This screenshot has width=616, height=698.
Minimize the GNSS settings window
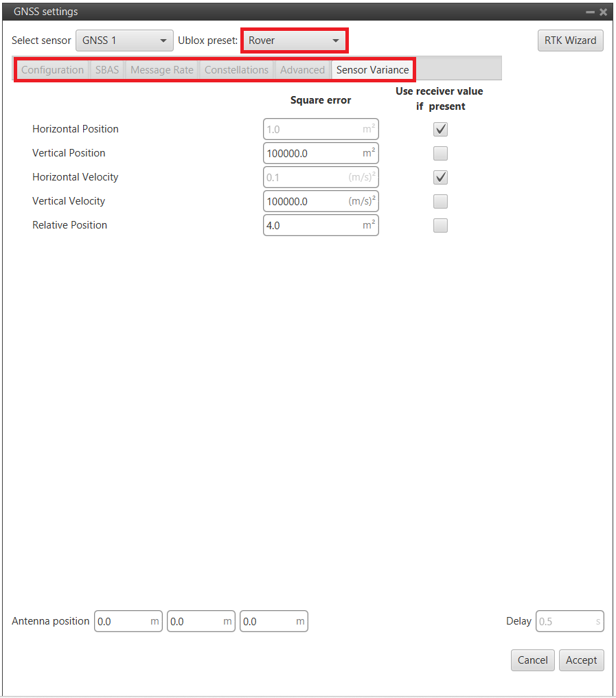click(590, 12)
